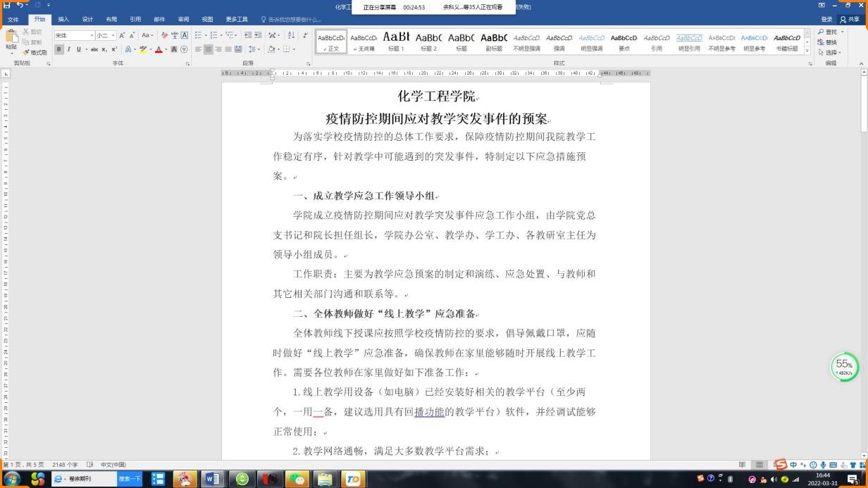Viewport: 868px width, 488px height.
Task: Apply subscript formatting
Action: (x=104, y=49)
